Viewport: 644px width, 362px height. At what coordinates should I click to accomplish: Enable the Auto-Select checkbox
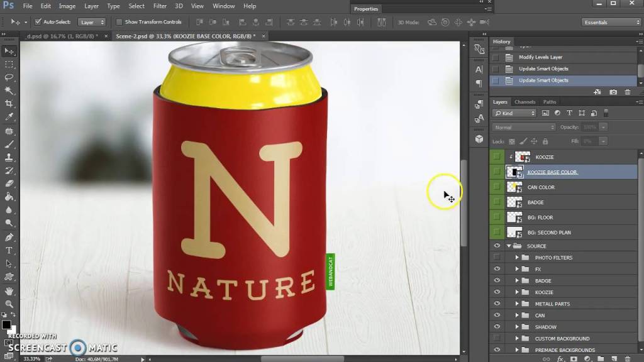tap(38, 22)
